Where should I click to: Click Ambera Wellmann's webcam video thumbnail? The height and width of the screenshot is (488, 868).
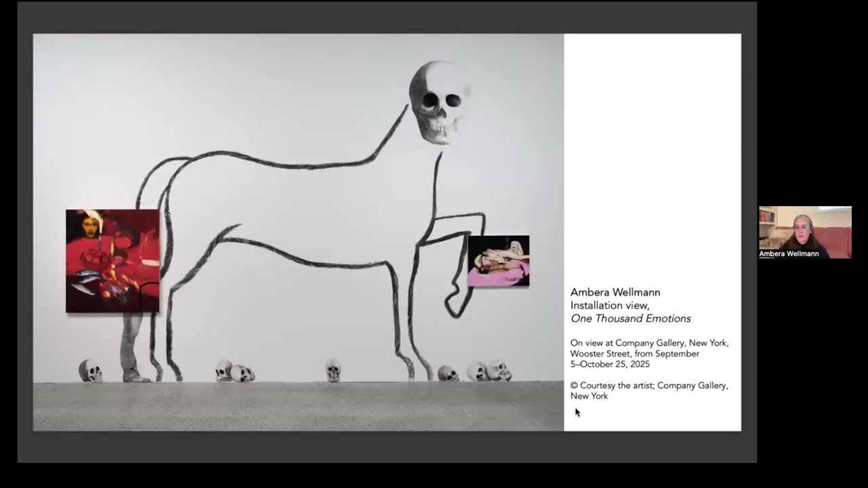pyautogui.click(x=805, y=232)
